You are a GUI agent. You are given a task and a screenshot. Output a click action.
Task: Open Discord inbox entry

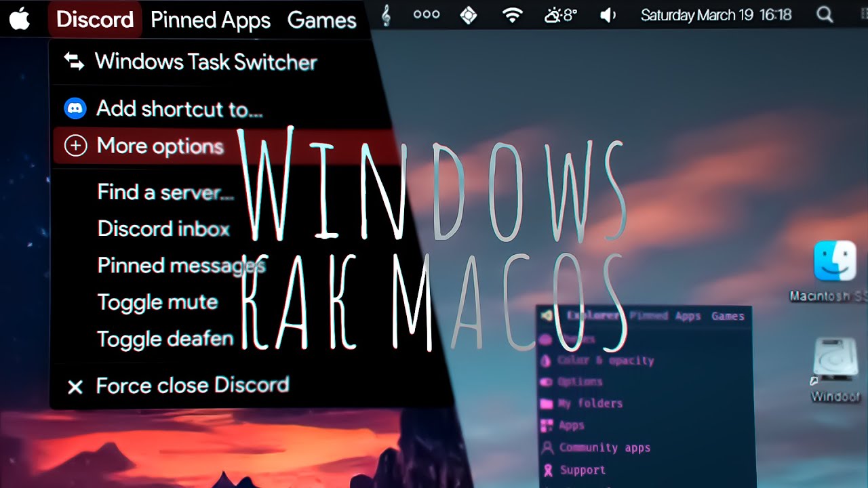pos(163,228)
